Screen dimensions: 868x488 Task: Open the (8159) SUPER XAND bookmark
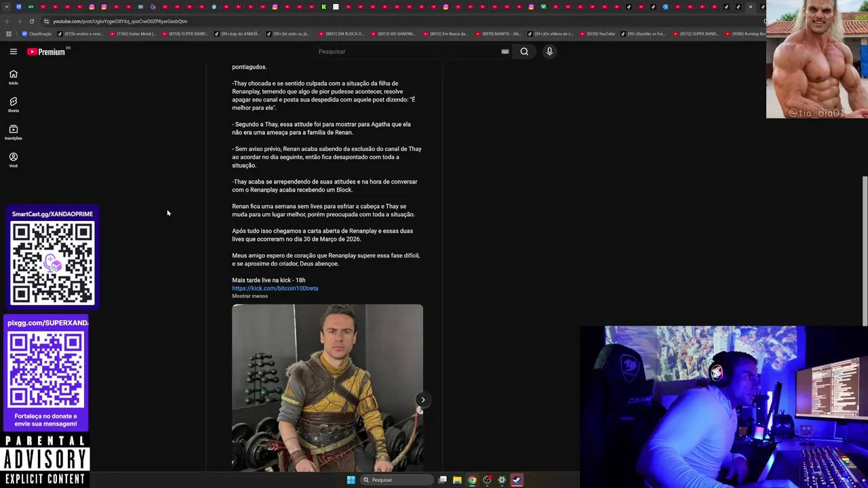click(184, 33)
